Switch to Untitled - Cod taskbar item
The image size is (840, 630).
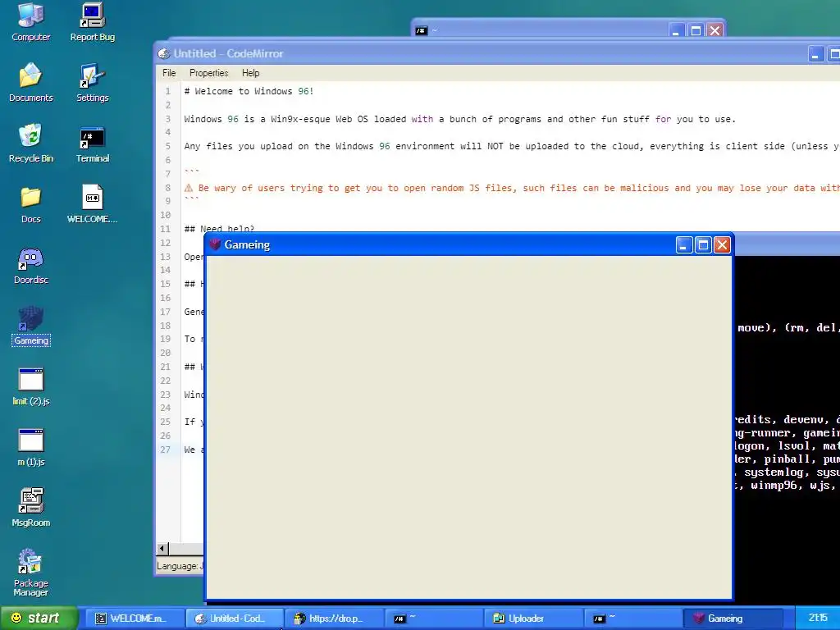235,619
